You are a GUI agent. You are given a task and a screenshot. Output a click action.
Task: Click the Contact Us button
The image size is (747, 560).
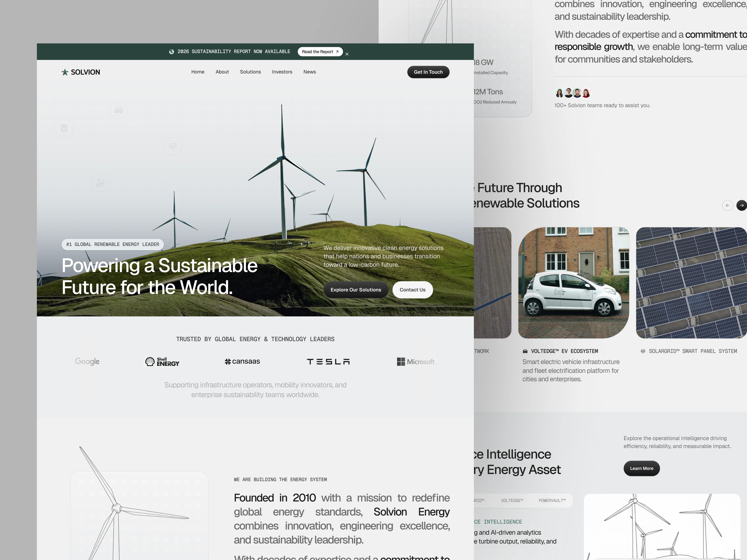(412, 290)
